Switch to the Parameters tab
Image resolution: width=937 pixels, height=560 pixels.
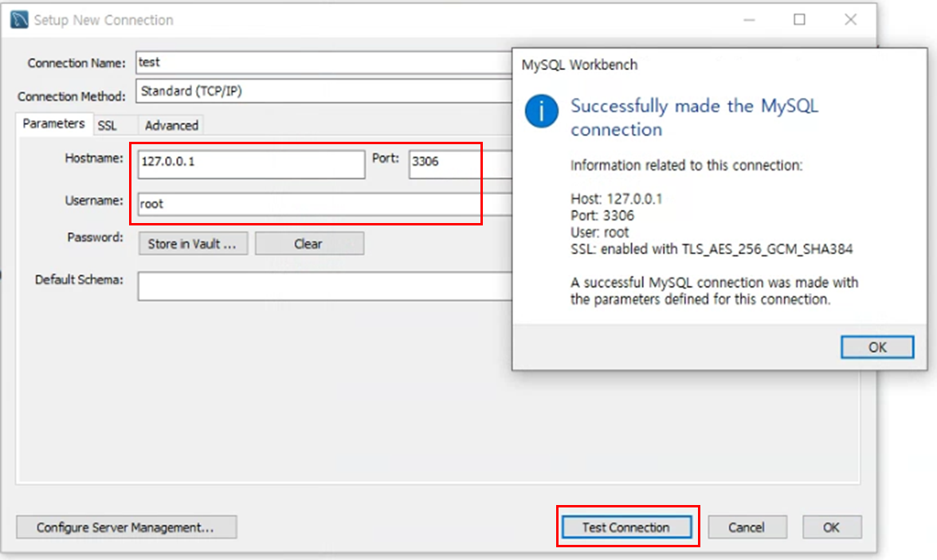tap(54, 123)
